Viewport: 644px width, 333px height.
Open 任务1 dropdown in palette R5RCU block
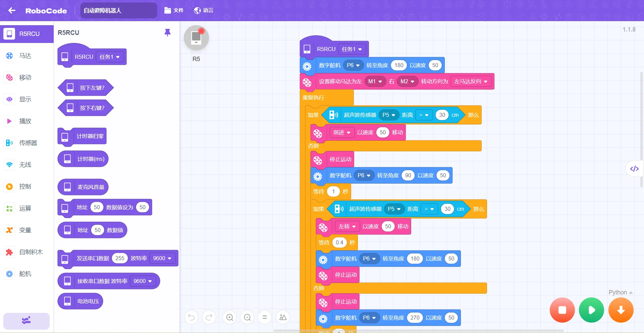110,57
